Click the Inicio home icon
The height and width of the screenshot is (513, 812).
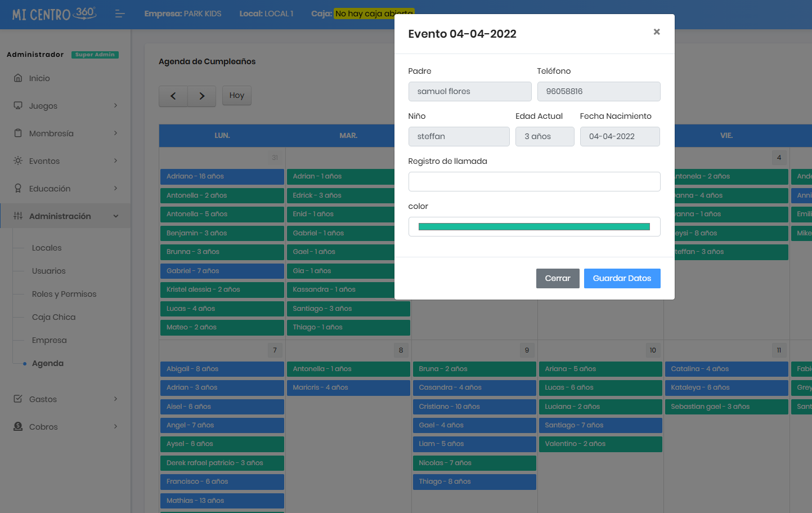tap(18, 78)
